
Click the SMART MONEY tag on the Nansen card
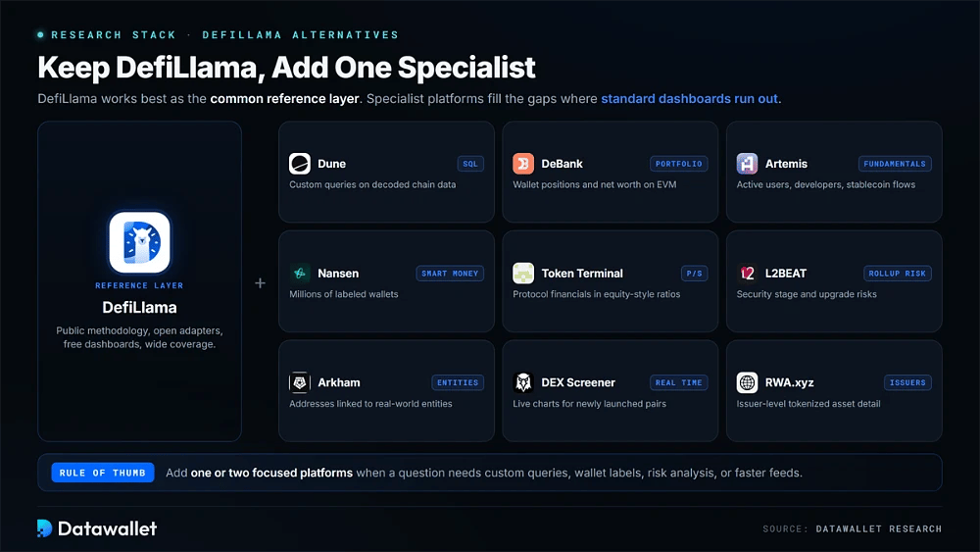tap(450, 274)
